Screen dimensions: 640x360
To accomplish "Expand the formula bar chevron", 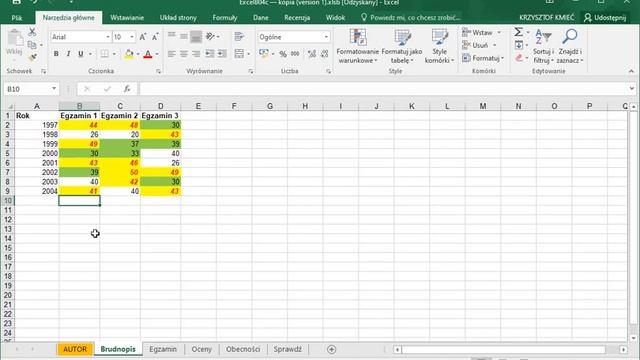I will (x=631, y=89).
